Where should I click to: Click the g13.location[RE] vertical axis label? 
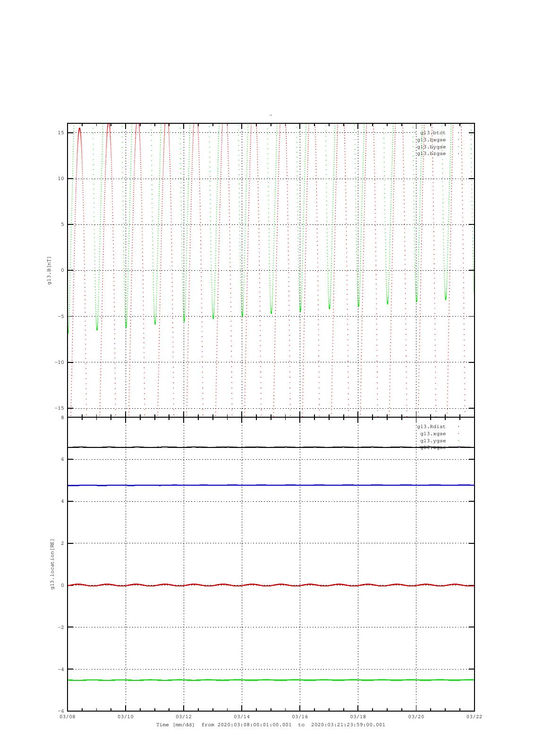point(52,564)
